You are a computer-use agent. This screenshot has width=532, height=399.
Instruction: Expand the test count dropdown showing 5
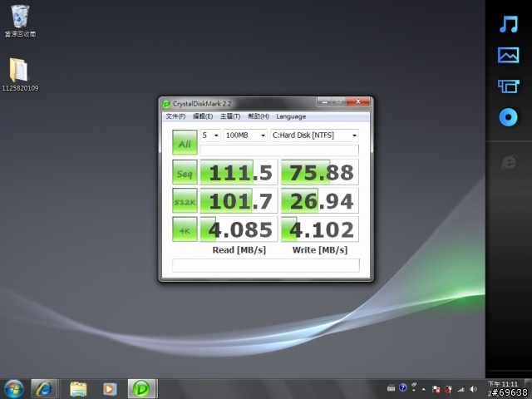[x=210, y=135]
